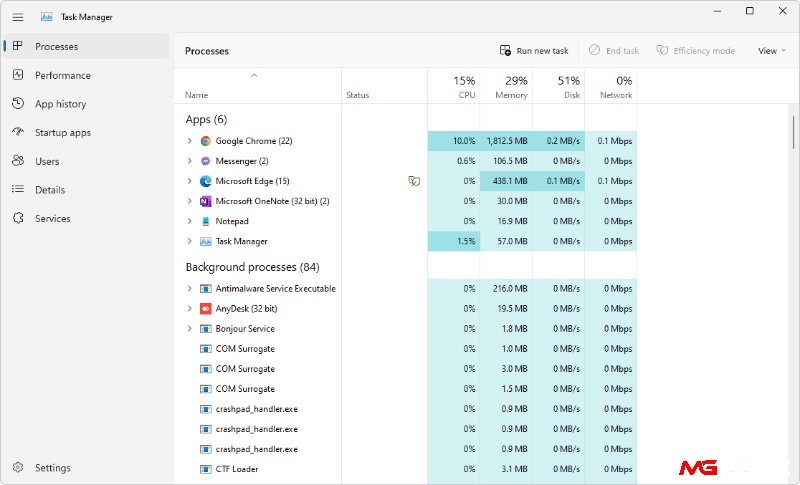Click the Details list icon
The height and width of the screenshot is (485, 800).
pos(18,189)
